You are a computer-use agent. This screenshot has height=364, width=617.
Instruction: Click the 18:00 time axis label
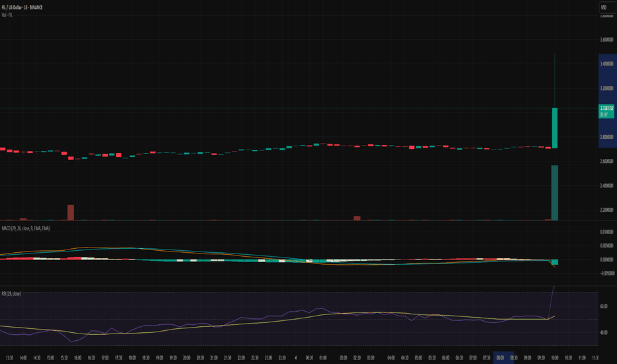132,357
